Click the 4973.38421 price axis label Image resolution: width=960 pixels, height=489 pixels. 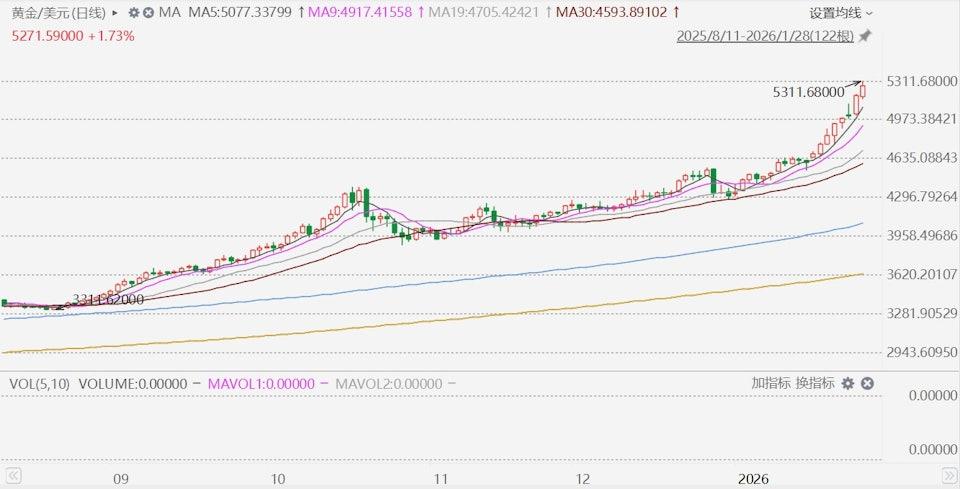pos(922,119)
